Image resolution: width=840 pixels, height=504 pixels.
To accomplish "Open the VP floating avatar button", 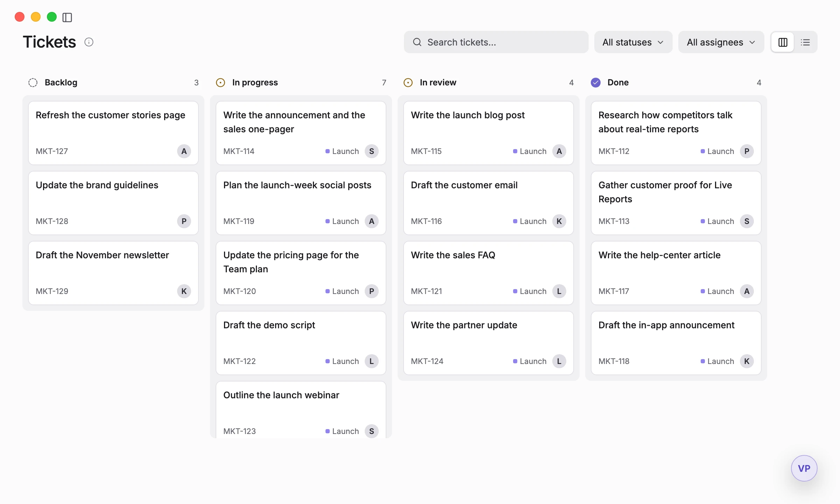I will click(x=804, y=468).
